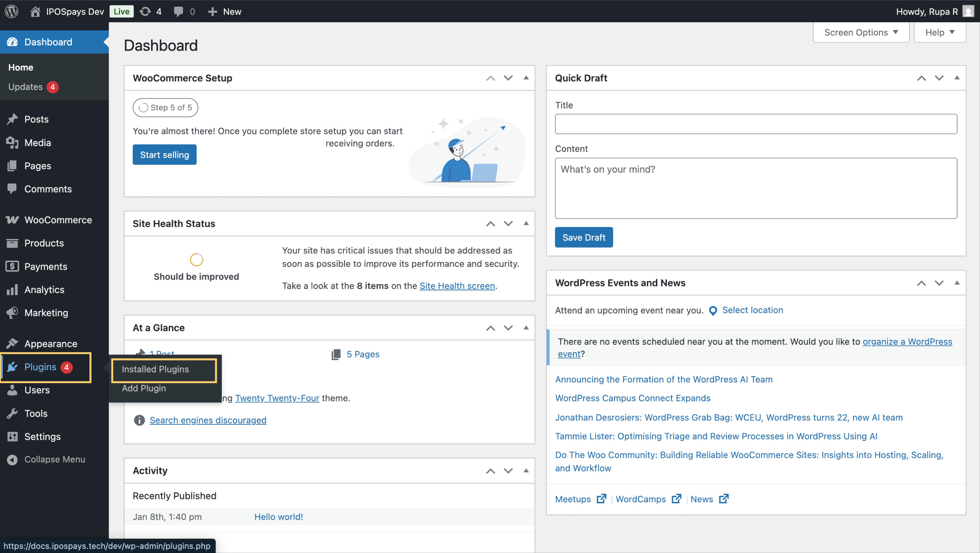Select Installed Plugins from the submenu
Viewport: 980px width, 553px height.
pos(155,369)
